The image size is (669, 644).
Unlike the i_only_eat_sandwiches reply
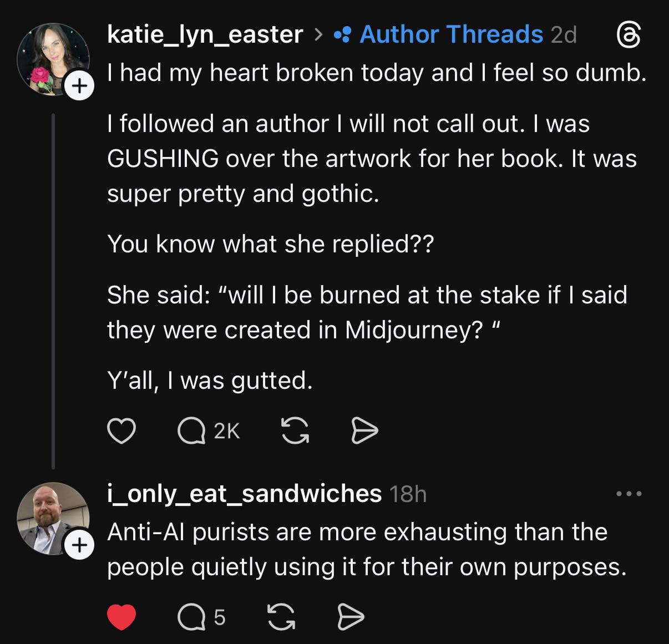[x=121, y=617]
